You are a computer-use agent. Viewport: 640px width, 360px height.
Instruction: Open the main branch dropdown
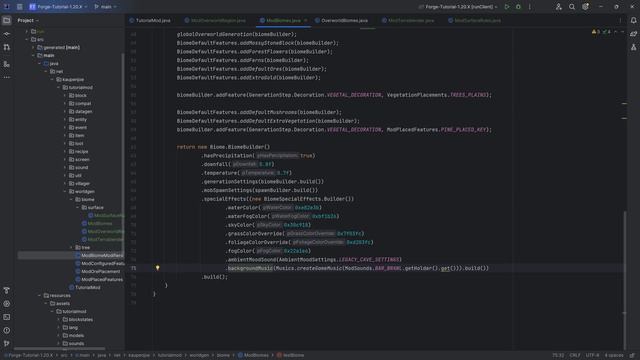tap(105, 7)
